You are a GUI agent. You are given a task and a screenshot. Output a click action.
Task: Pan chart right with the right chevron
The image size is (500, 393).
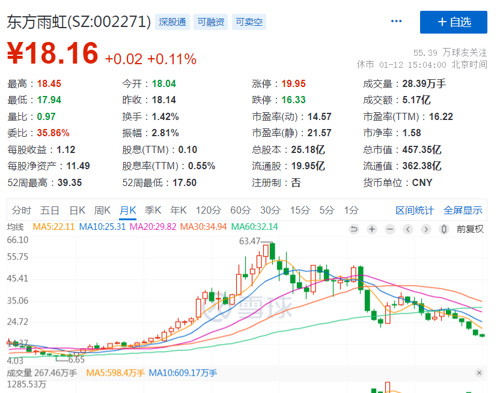[426, 229]
